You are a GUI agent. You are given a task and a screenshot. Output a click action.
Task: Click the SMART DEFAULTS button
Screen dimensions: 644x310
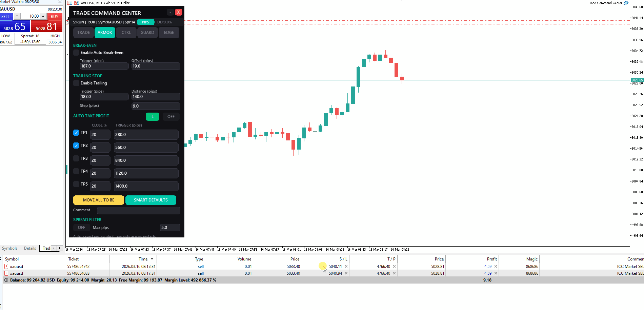point(151,200)
